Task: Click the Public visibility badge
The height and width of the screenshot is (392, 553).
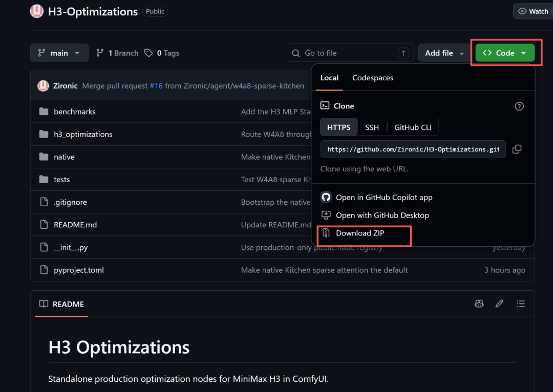Action: pyautogui.click(x=155, y=11)
